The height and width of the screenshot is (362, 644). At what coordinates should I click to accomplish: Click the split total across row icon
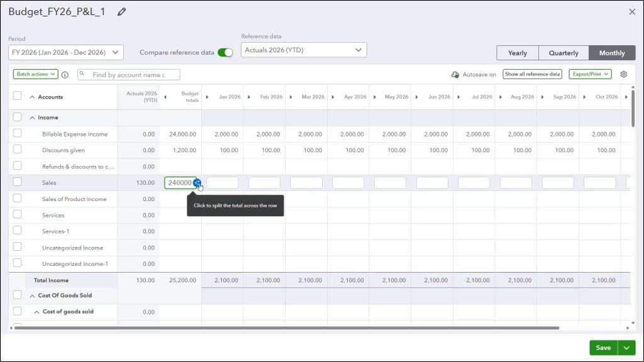197,183
